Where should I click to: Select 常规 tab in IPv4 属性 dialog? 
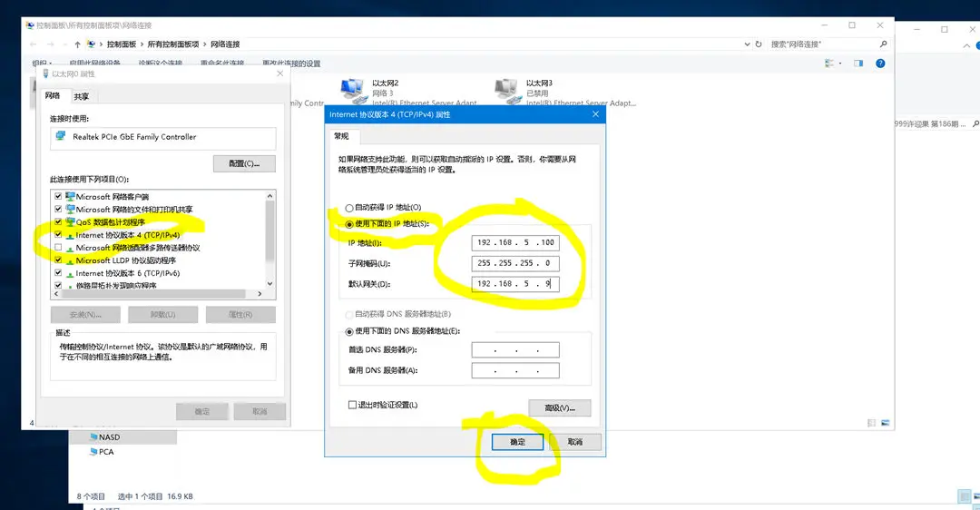341,135
